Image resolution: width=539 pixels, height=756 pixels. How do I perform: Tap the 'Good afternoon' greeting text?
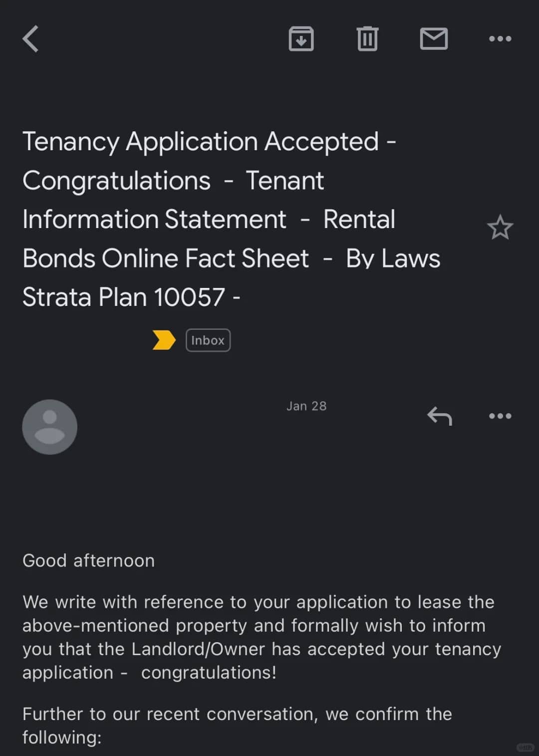(89, 561)
